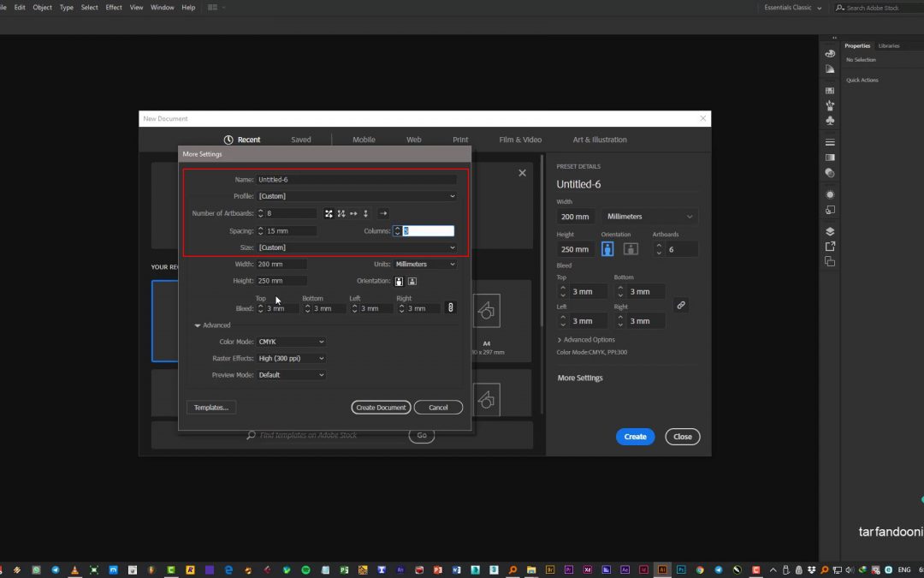This screenshot has width=924, height=578.
Task: Select Grid by Row artboard layout icon
Action: click(329, 213)
